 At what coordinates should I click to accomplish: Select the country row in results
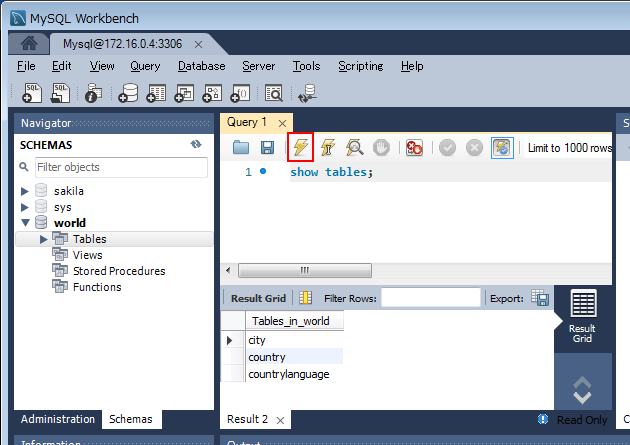267,357
